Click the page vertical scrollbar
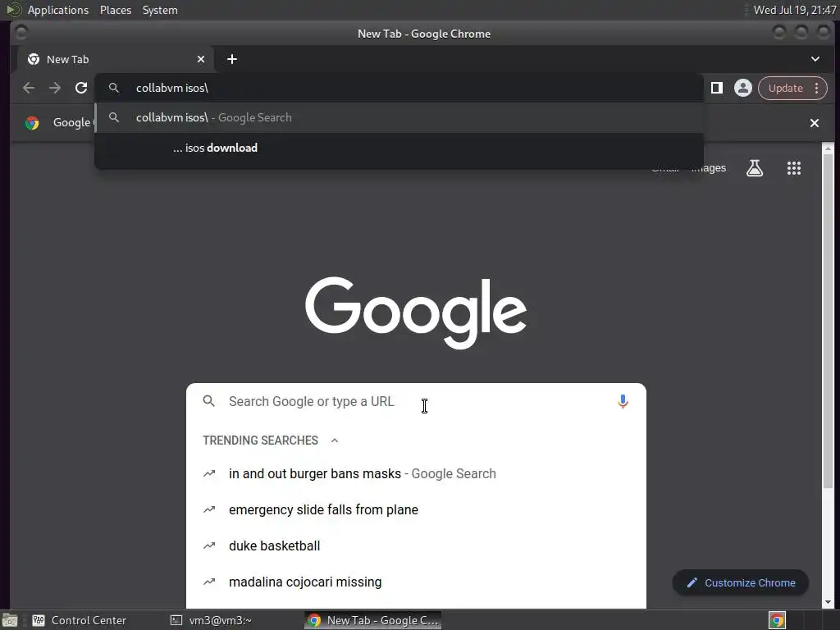840x630 pixels. pos(829,322)
